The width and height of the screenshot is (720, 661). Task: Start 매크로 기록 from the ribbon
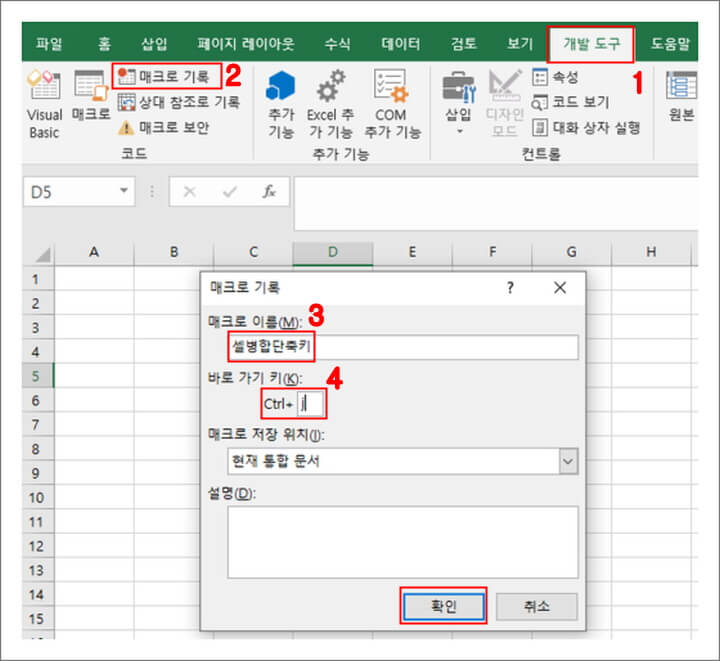pyautogui.click(x=164, y=76)
